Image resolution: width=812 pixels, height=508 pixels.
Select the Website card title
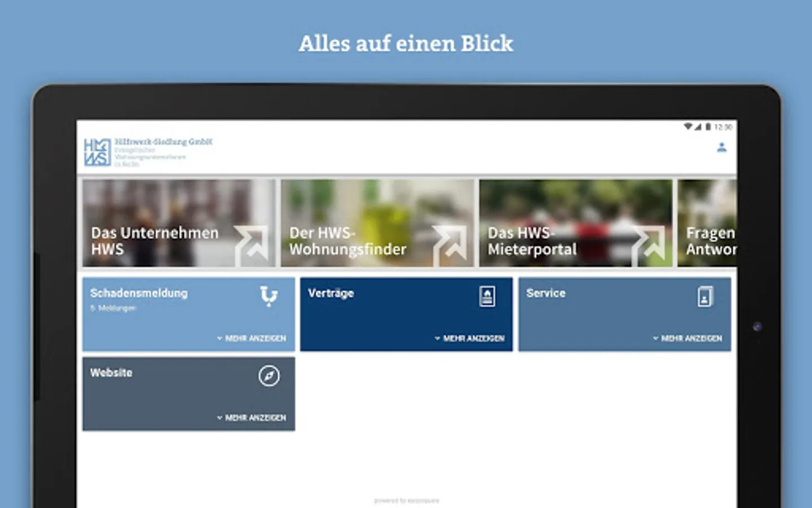[x=111, y=373]
